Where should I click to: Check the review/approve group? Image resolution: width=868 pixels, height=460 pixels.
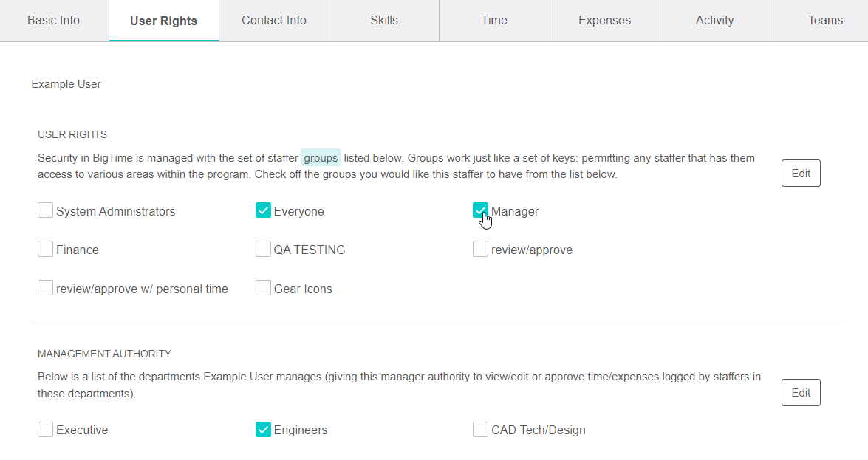(x=480, y=250)
